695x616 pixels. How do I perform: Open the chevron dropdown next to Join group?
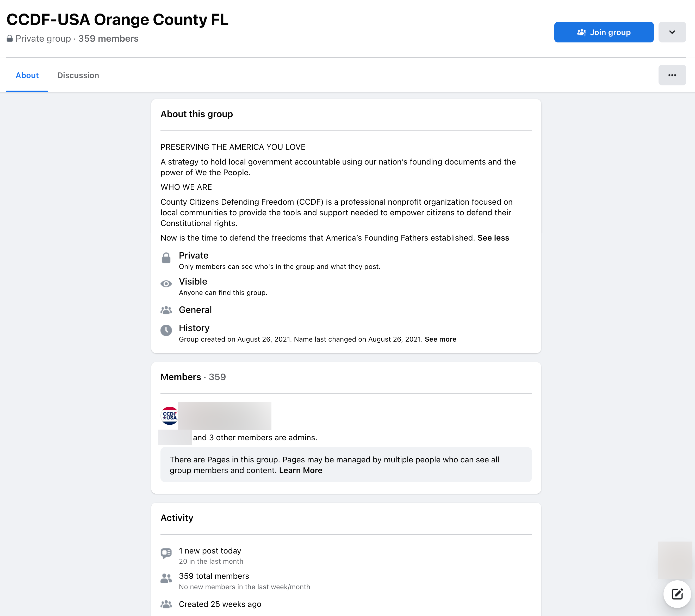[x=672, y=32]
